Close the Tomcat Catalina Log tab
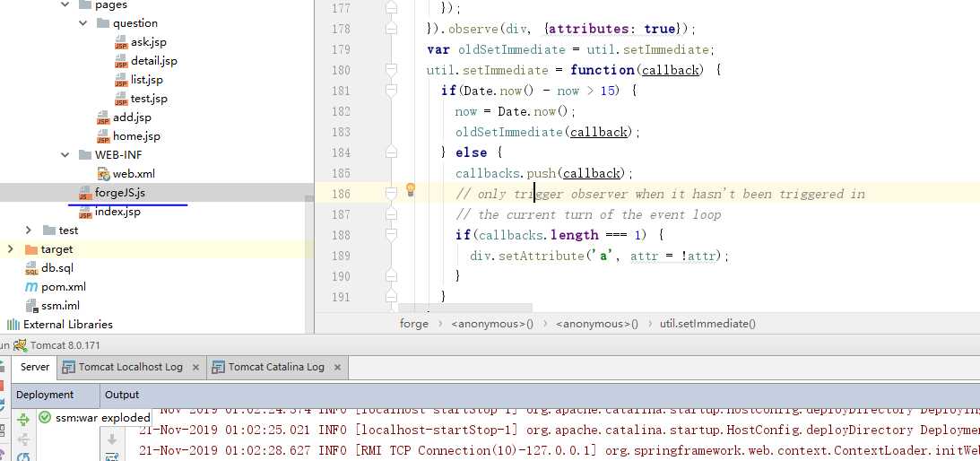Screen dimensions: 980x461 (337, 368)
